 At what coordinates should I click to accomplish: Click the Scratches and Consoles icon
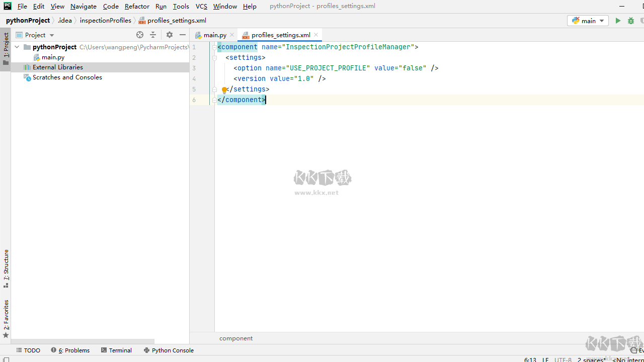(27, 77)
